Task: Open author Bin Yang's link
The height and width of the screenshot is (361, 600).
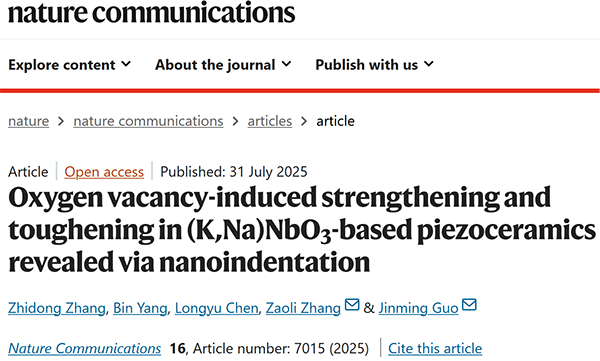Action: point(140,308)
